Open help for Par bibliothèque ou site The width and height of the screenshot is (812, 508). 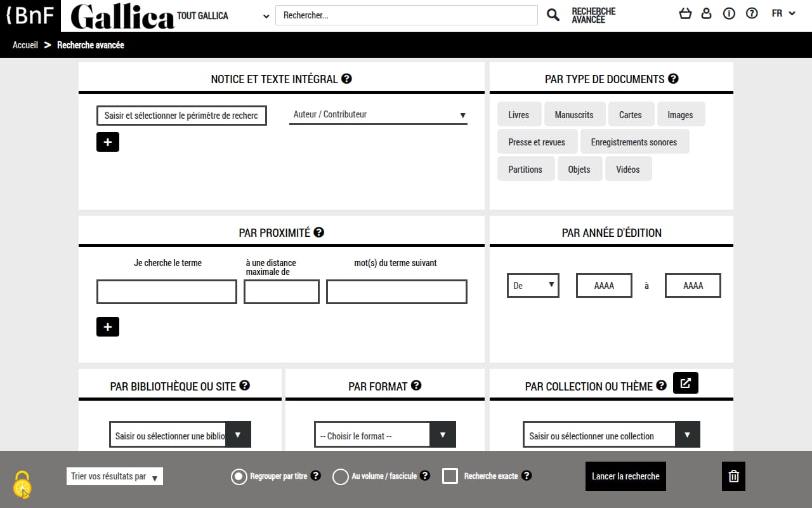(x=244, y=385)
